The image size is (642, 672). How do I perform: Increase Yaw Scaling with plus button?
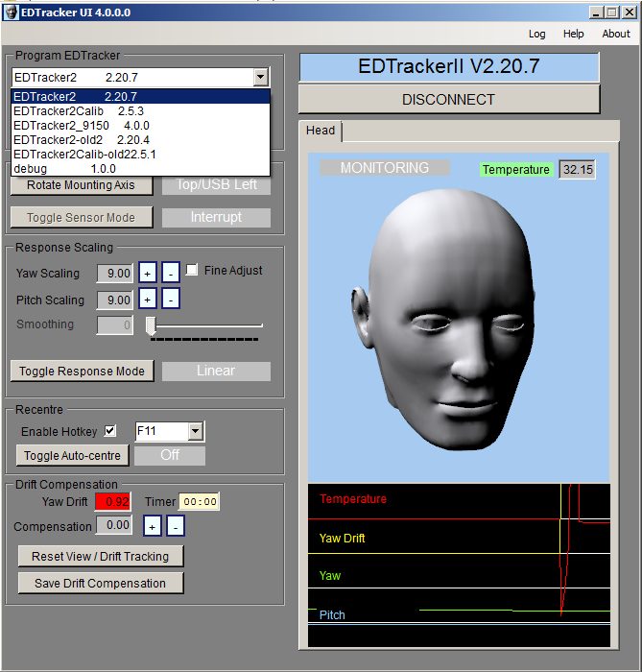pyautogui.click(x=148, y=273)
